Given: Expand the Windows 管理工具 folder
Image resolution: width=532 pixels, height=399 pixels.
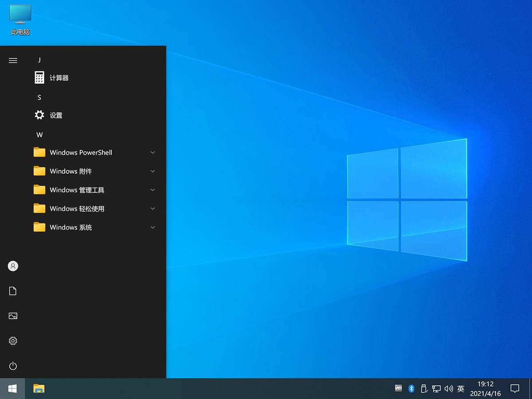Looking at the screenshot, I should 77,190.
